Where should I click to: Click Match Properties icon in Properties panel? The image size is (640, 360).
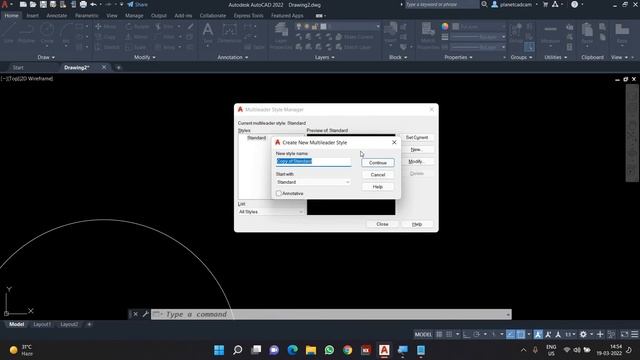point(428,36)
